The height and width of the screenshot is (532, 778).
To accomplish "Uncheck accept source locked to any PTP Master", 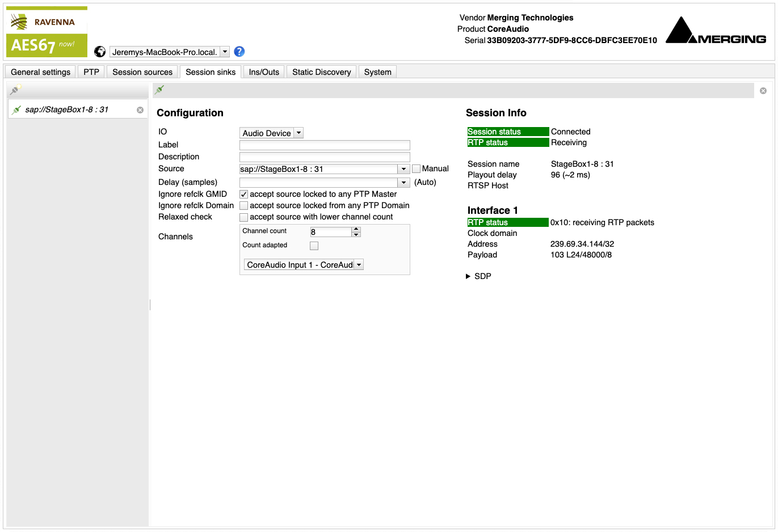I will tap(244, 195).
